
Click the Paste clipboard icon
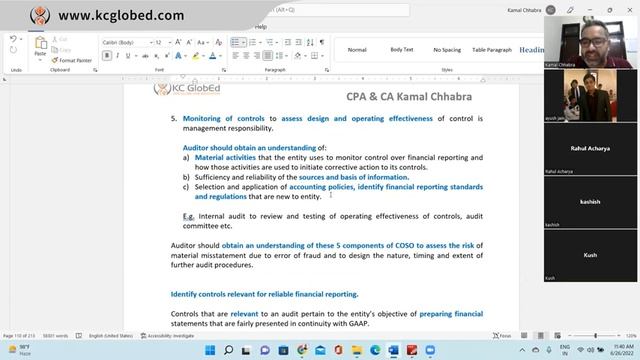point(40,44)
